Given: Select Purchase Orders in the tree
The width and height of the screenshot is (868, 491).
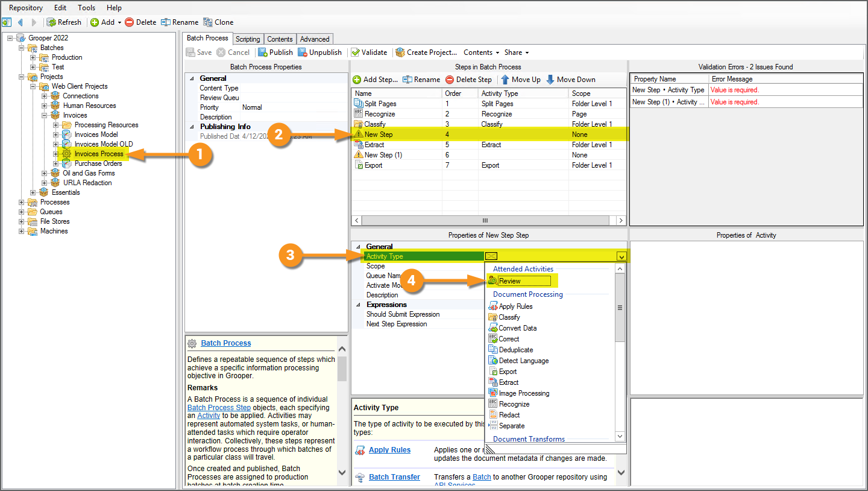Looking at the screenshot, I should click(x=98, y=163).
